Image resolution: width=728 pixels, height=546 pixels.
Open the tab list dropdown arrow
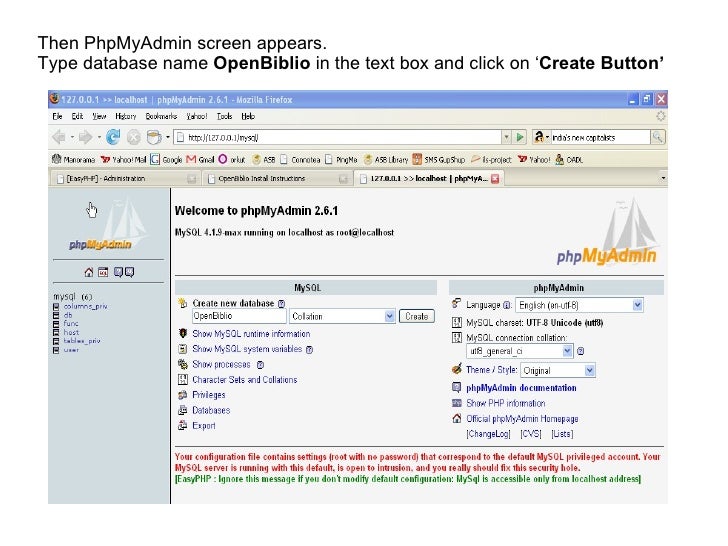point(663,178)
